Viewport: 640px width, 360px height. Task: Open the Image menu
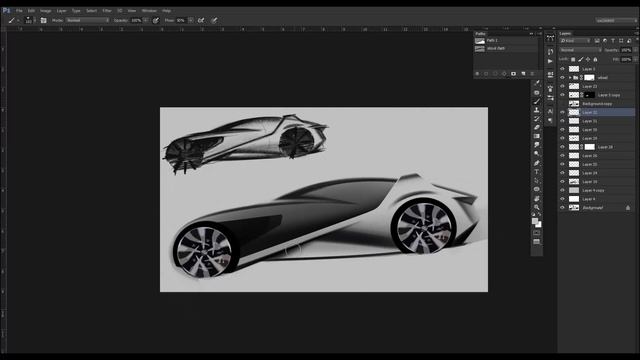pyautogui.click(x=45, y=11)
